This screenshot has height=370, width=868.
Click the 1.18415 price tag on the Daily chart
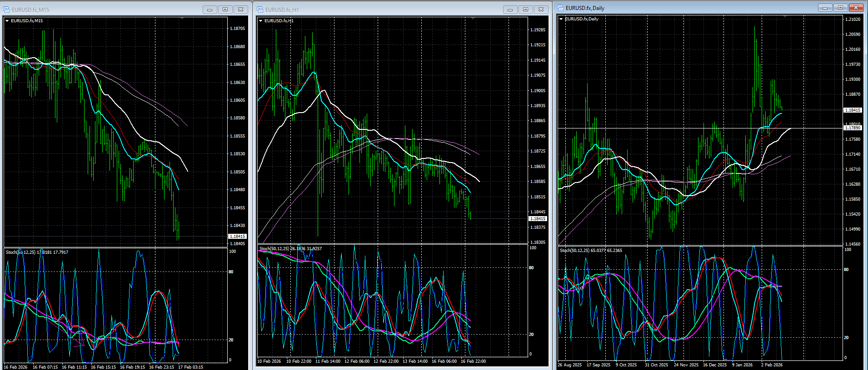pyautogui.click(x=853, y=110)
